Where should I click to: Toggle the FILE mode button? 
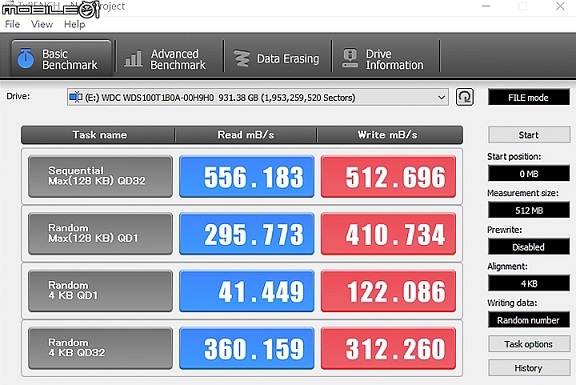(x=529, y=97)
